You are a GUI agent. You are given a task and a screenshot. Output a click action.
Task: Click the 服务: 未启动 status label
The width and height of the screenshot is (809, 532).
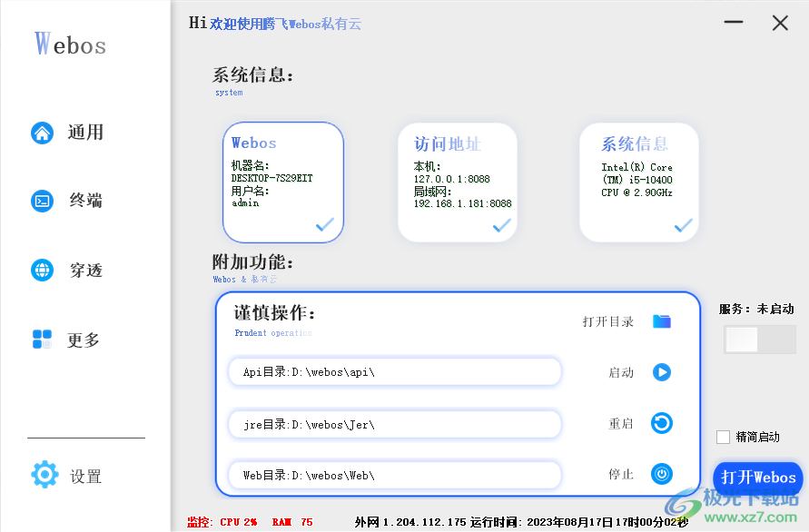coord(756,309)
